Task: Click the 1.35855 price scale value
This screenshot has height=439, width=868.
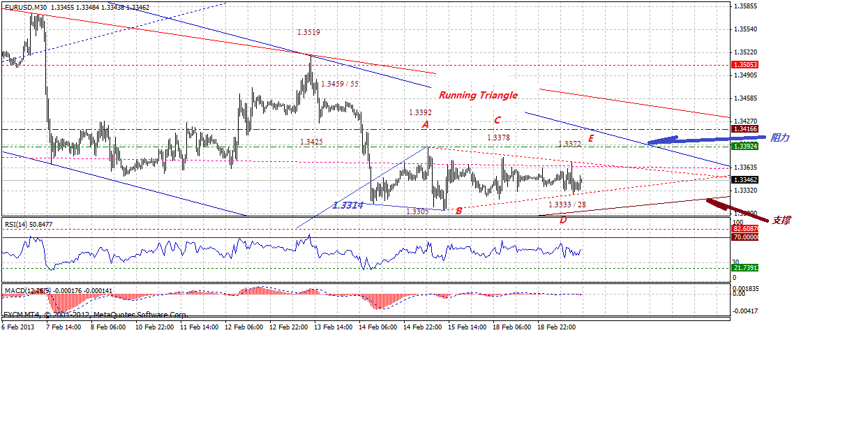Action: pyautogui.click(x=747, y=6)
